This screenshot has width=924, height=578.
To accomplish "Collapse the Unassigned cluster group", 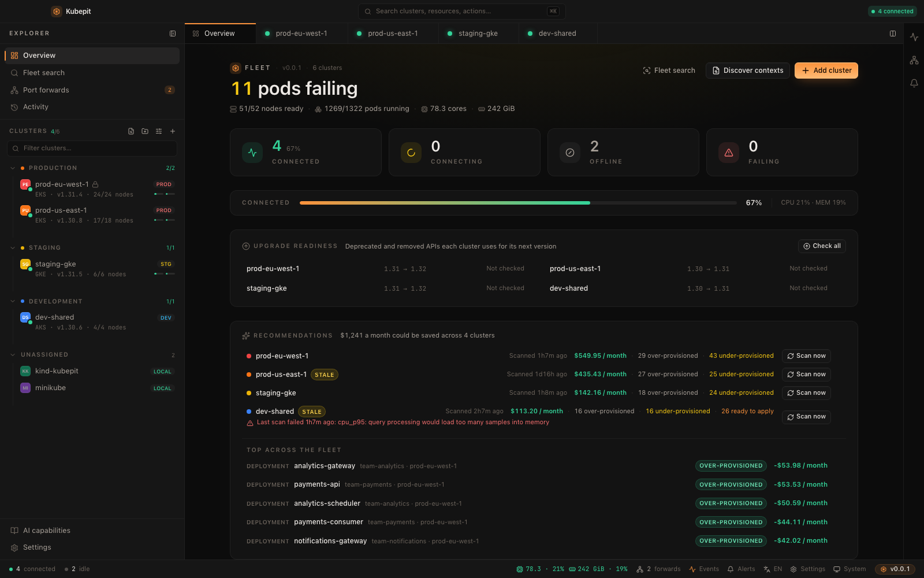I will (13, 355).
